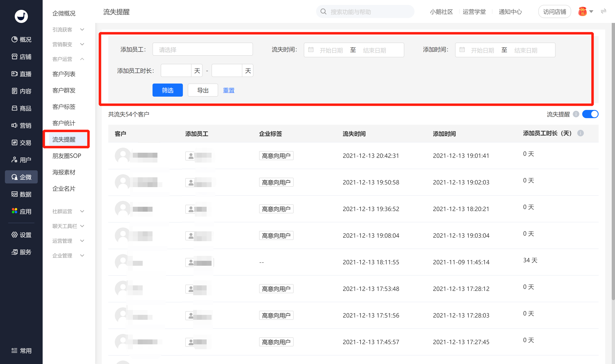Image resolution: width=615 pixels, height=364 pixels.
Task: Select the 企微 WeCom section
Action: pos(21,177)
